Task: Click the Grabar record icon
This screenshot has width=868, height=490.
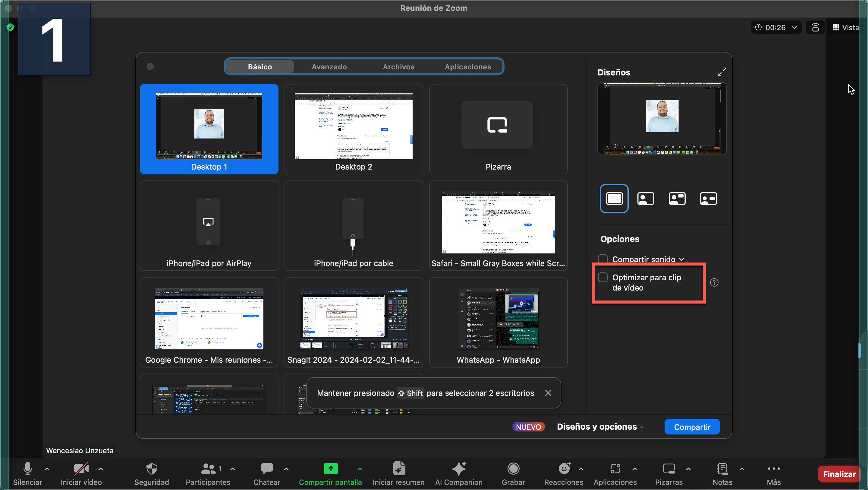Action: (513, 468)
